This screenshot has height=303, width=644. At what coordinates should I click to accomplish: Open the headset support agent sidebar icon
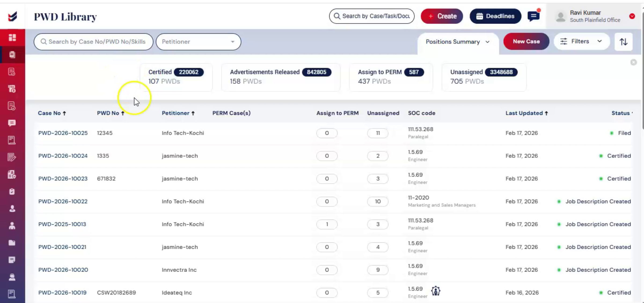coord(12,277)
